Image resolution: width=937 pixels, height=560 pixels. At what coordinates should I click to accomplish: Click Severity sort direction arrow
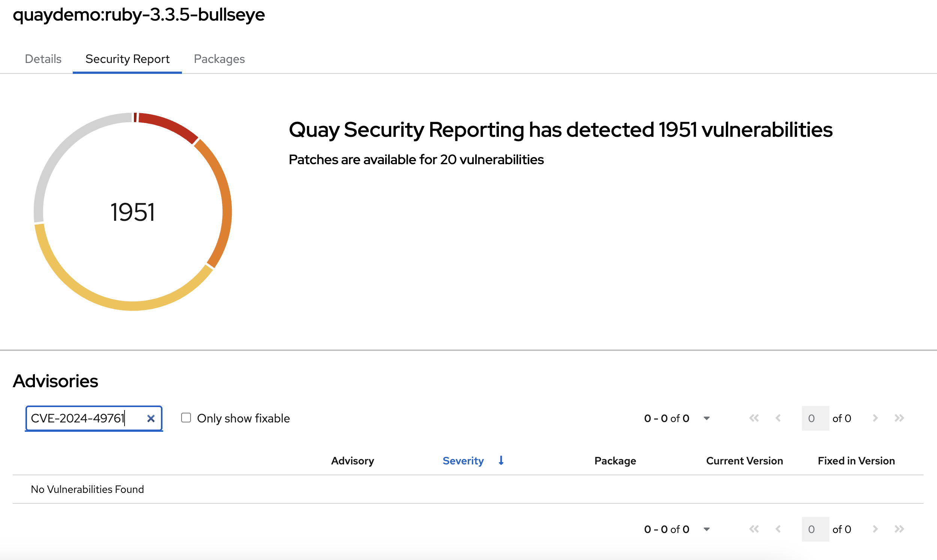point(501,460)
